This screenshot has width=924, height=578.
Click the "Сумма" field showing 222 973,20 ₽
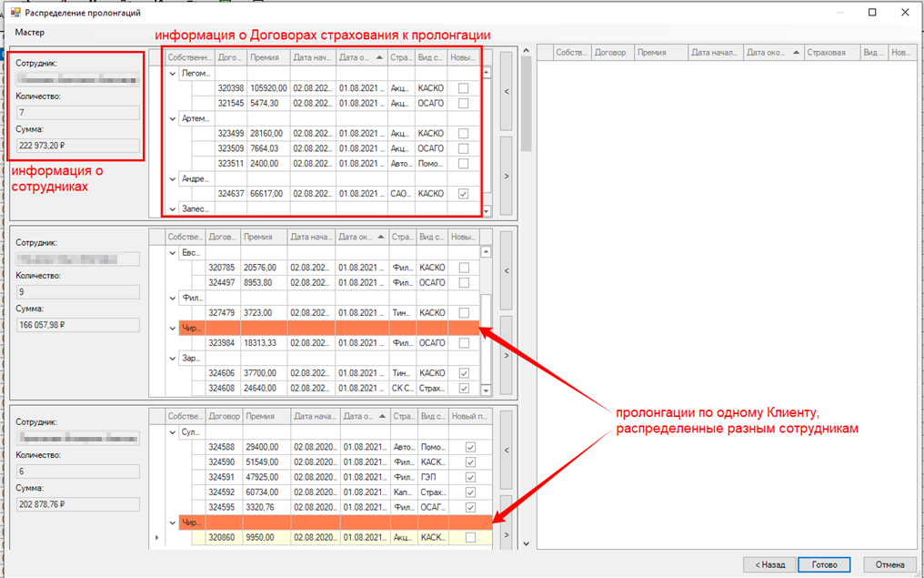[77, 146]
